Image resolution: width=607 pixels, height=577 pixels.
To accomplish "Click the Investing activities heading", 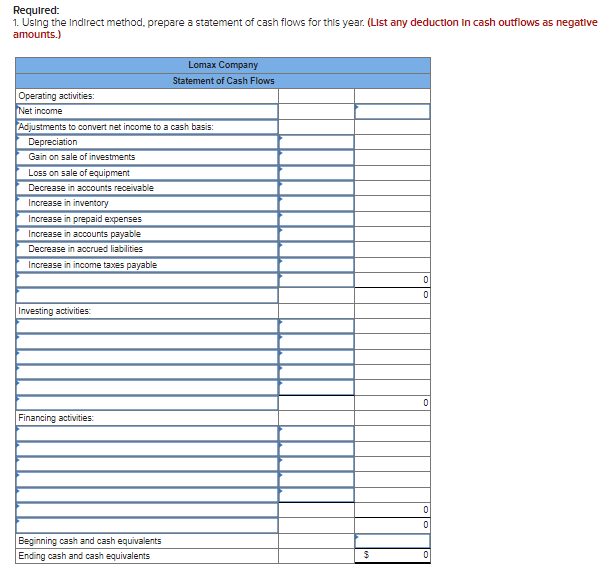I will 55,311.
